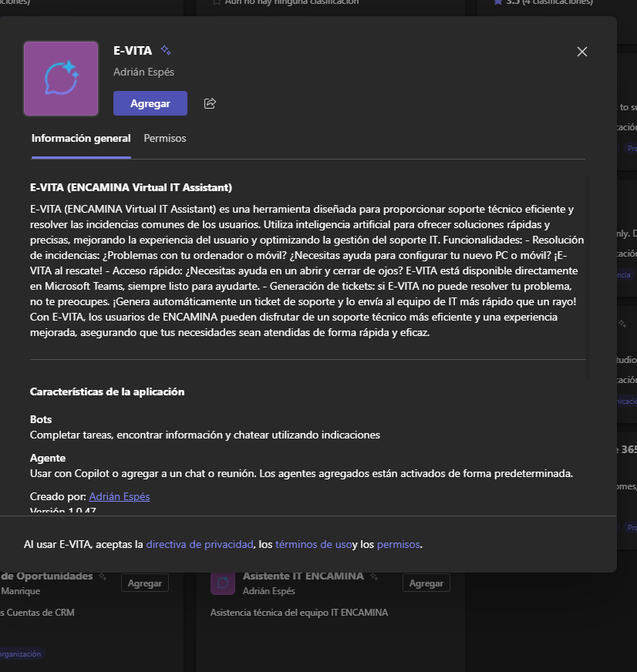Click the publisher name Adrián Espés under title

[x=143, y=72]
